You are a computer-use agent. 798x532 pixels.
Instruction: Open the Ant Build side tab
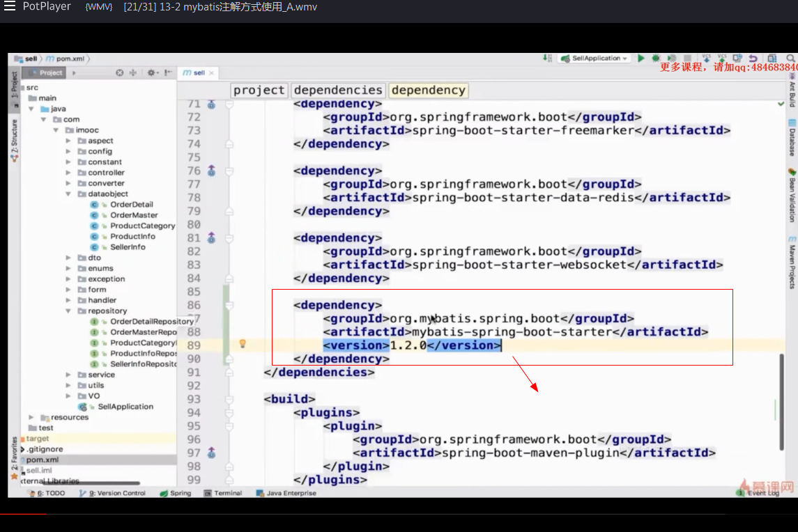coord(792,90)
